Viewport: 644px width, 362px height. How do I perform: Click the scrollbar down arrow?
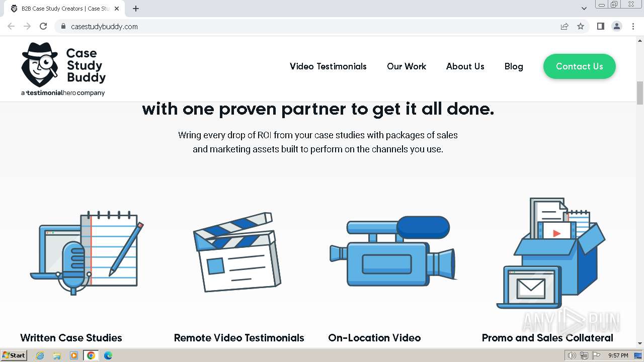tap(640, 344)
